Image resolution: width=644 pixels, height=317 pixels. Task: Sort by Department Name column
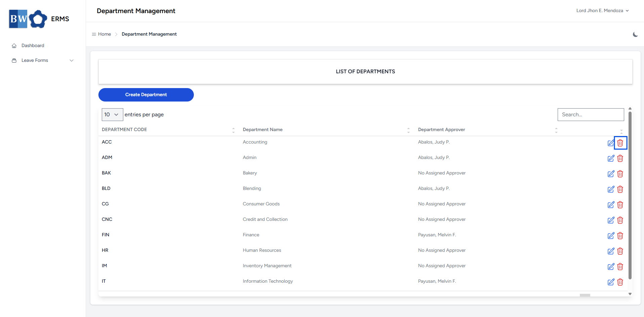tap(326, 130)
